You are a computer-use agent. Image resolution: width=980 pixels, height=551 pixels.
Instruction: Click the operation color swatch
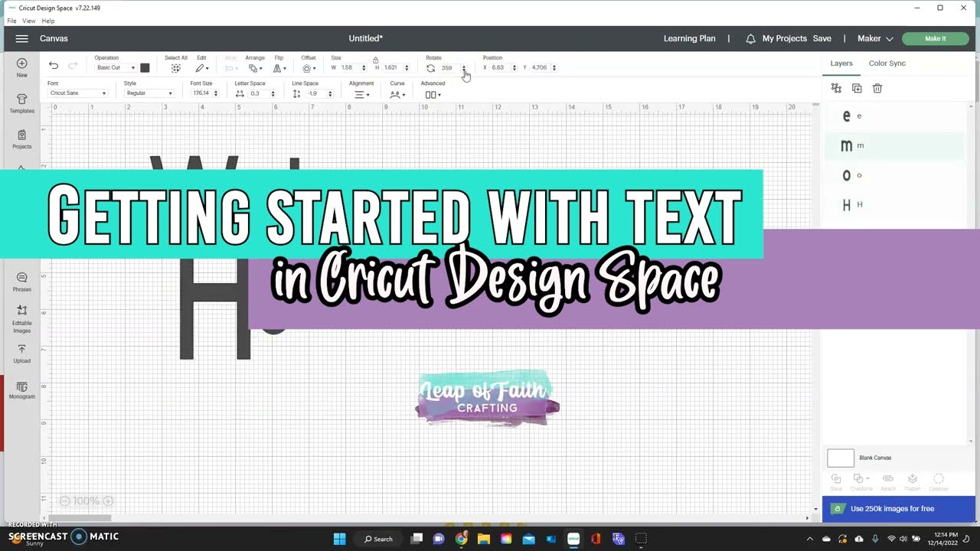tap(145, 68)
